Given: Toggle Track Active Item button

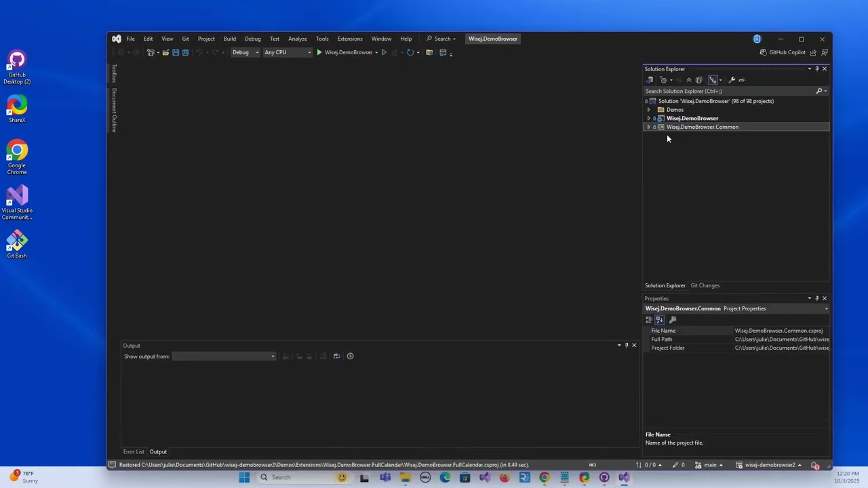Looking at the screenshot, I should pos(713,80).
